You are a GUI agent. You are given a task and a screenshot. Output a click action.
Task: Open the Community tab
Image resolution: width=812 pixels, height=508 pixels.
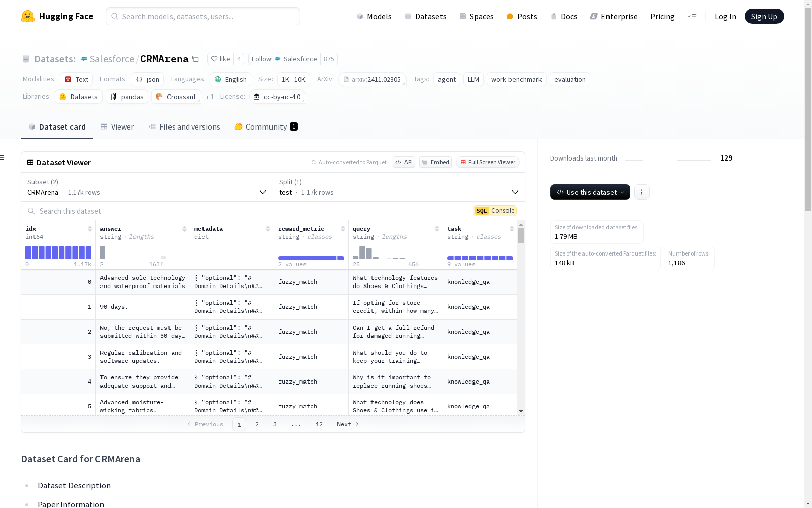pos(266,127)
